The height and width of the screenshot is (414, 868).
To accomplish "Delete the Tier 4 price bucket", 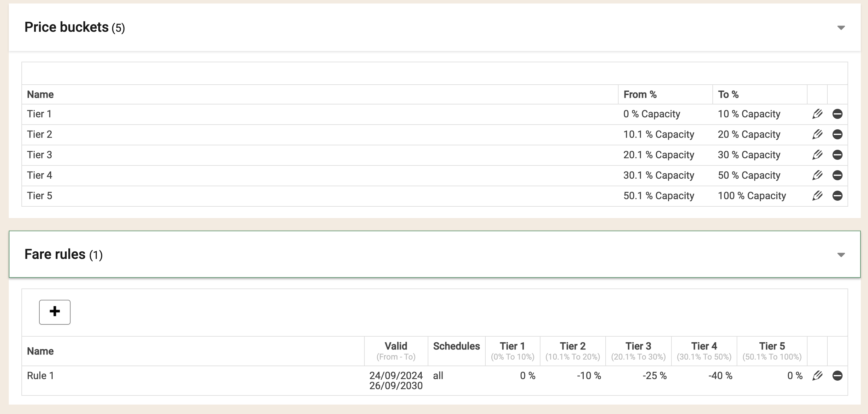I will tap(837, 175).
